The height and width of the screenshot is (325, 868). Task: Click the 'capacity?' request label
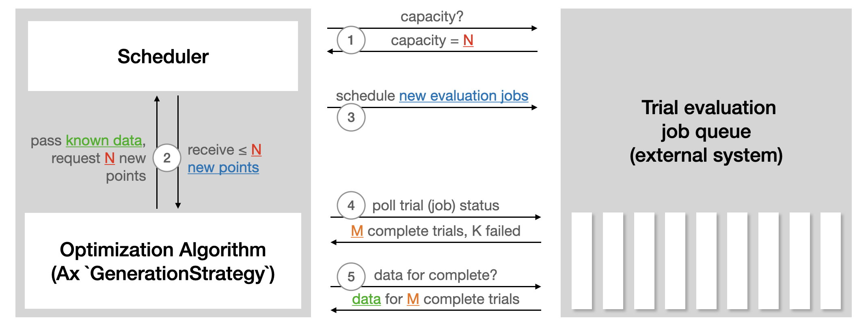[432, 17]
